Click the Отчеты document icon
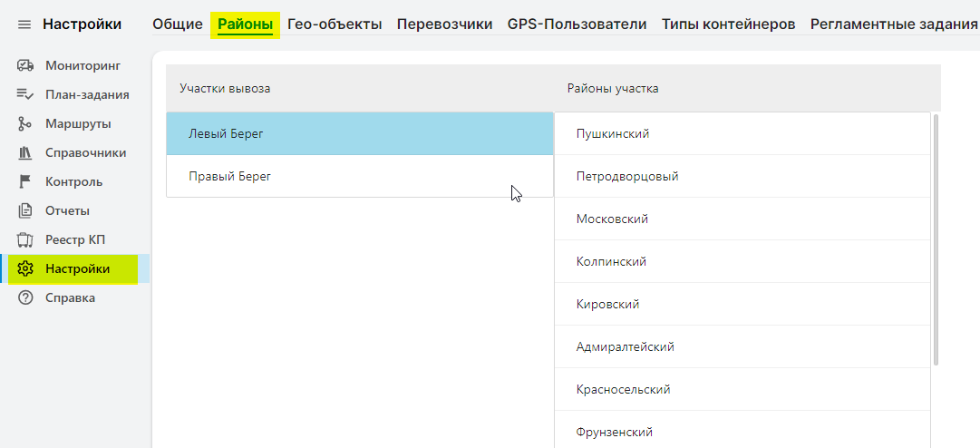The image size is (980, 448). coord(25,210)
